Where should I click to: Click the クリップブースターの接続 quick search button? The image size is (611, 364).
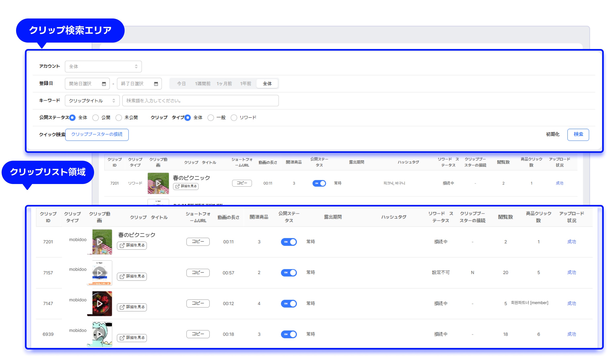click(x=97, y=134)
